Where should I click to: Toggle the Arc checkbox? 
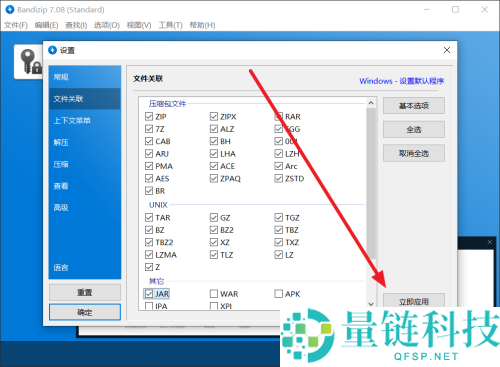[279, 166]
